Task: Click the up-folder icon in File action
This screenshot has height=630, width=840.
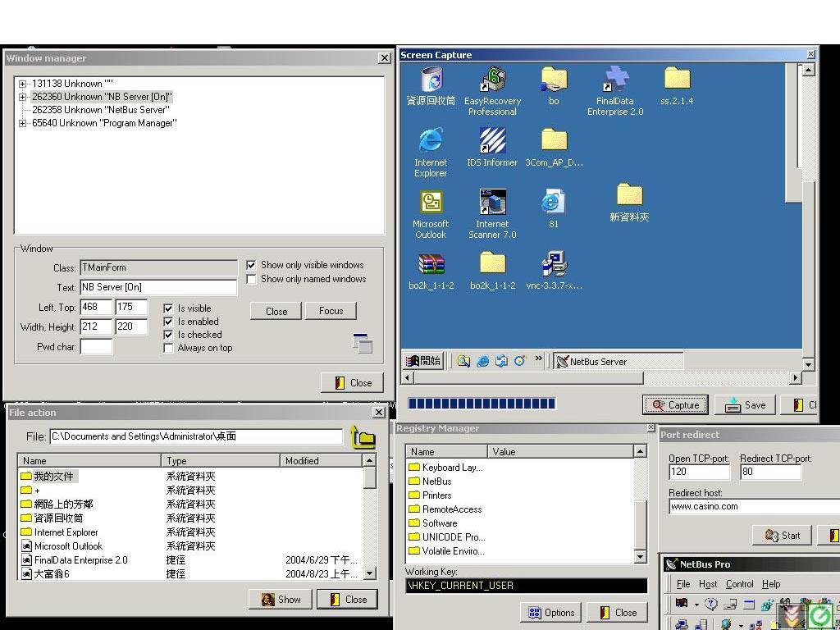Action: tap(363, 437)
